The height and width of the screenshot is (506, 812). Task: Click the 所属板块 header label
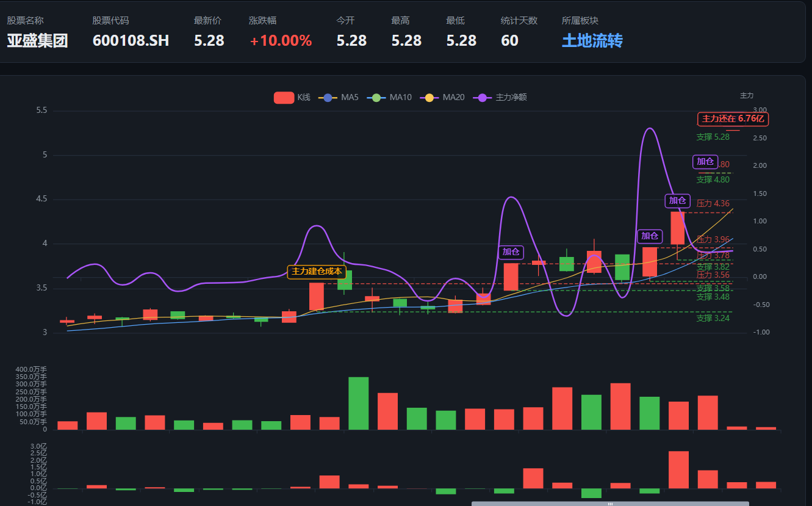580,20
